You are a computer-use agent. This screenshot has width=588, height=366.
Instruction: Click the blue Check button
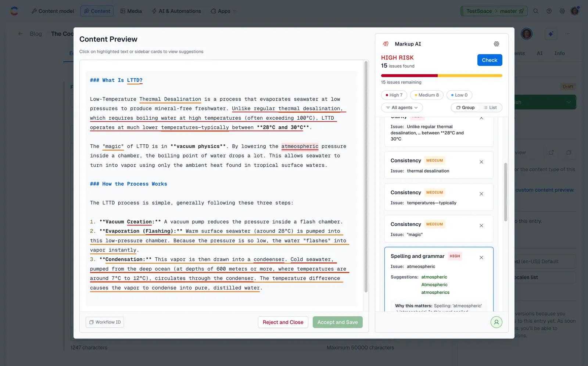[490, 60]
